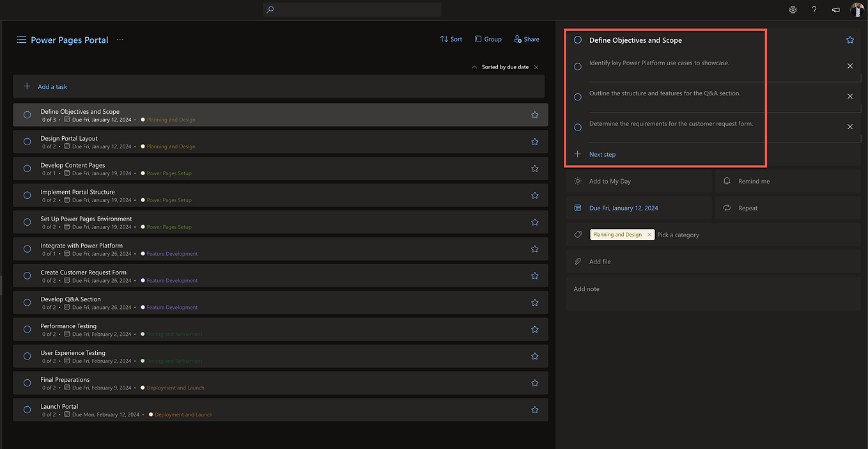Click Next step to add a step
The image size is (868, 449).
[x=601, y=154]
